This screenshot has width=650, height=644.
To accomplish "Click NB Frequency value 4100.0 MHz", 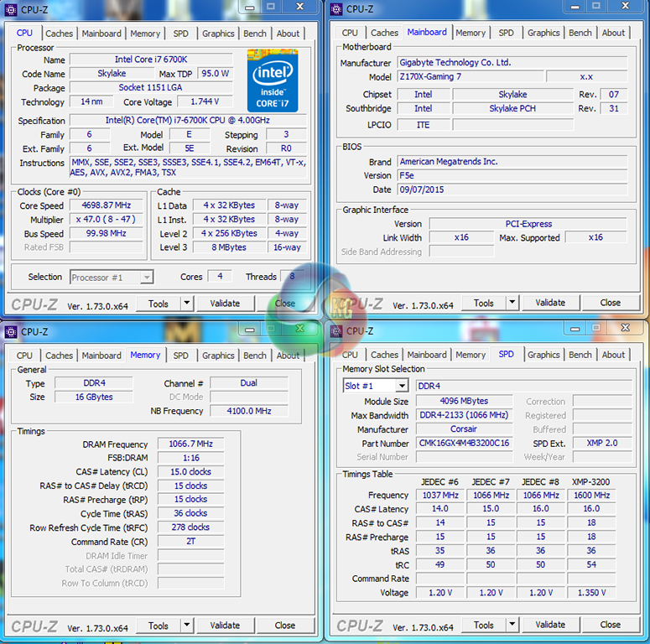I will [249, 411].
